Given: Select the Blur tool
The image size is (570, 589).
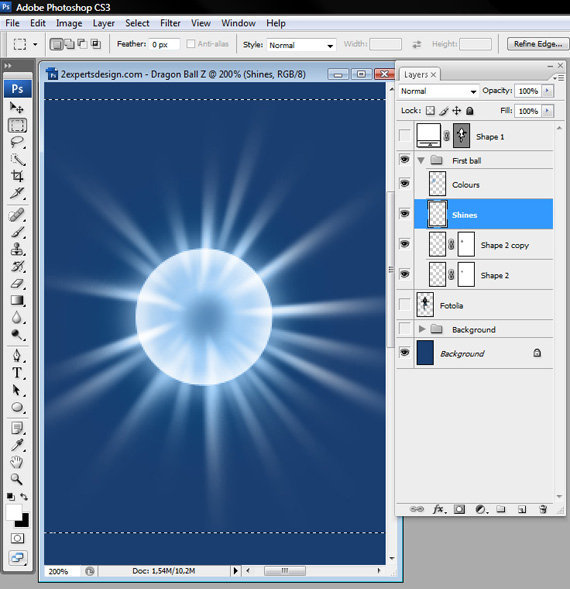Looking at the screenshot, I should tap(17, 317).
